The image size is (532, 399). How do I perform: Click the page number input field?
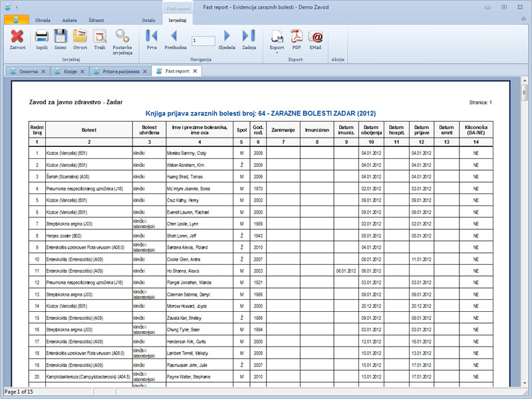[203, 41]
